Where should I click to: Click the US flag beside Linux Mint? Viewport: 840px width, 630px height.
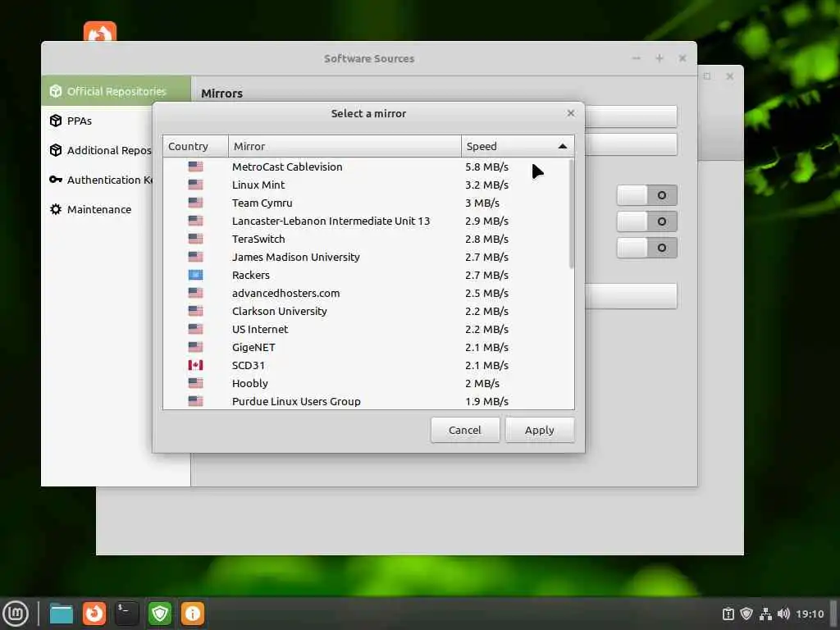(x=195, y=185)
